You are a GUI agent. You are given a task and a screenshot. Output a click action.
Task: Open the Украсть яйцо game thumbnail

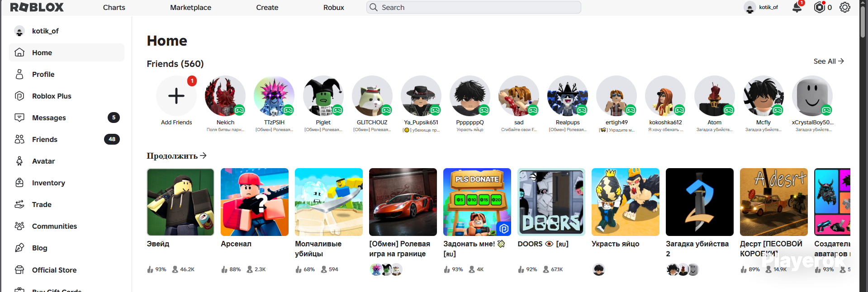626,202
